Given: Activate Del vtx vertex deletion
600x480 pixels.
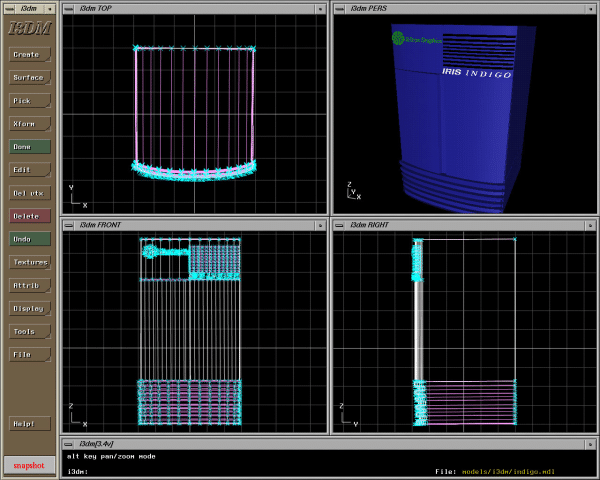Looking at the screenshot, I should 29,192.
